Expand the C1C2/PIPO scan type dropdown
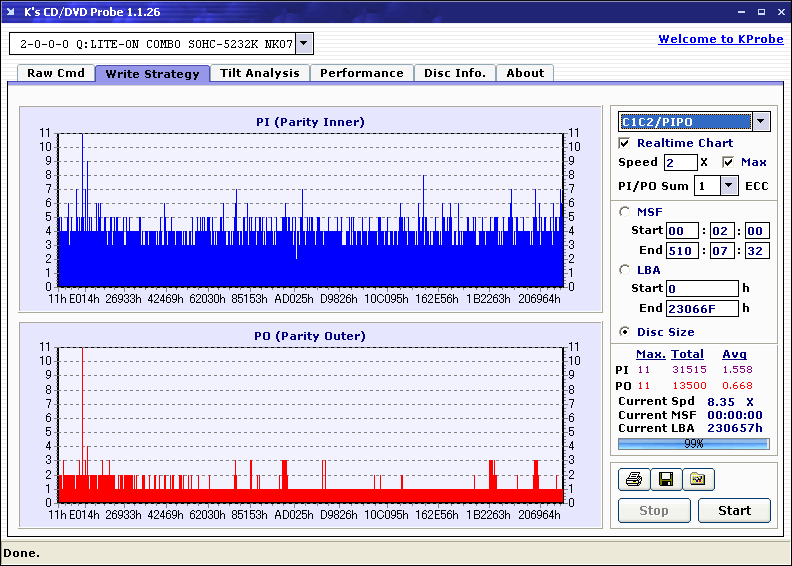The image size is (792, 566). point(761,122)
